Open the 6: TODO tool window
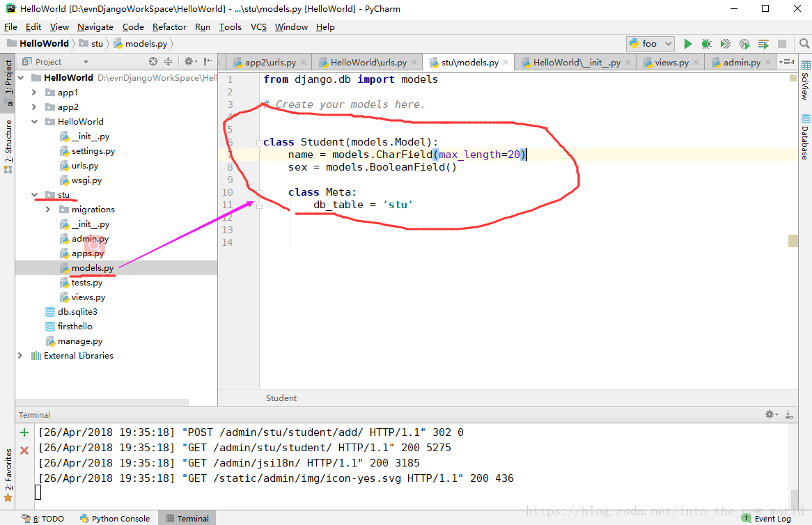 (x=43, y=518)
